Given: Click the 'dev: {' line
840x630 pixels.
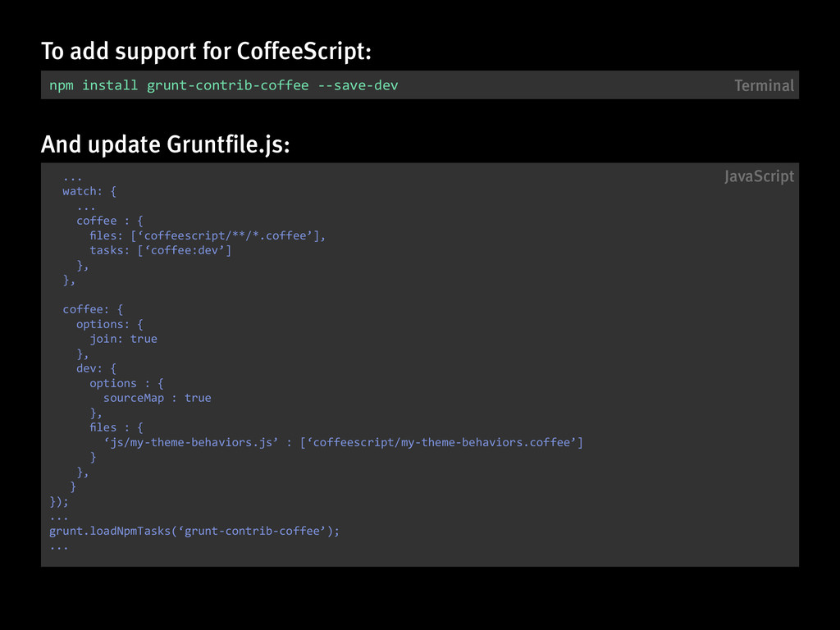Looking at the screenshot, I should [96, 368].
